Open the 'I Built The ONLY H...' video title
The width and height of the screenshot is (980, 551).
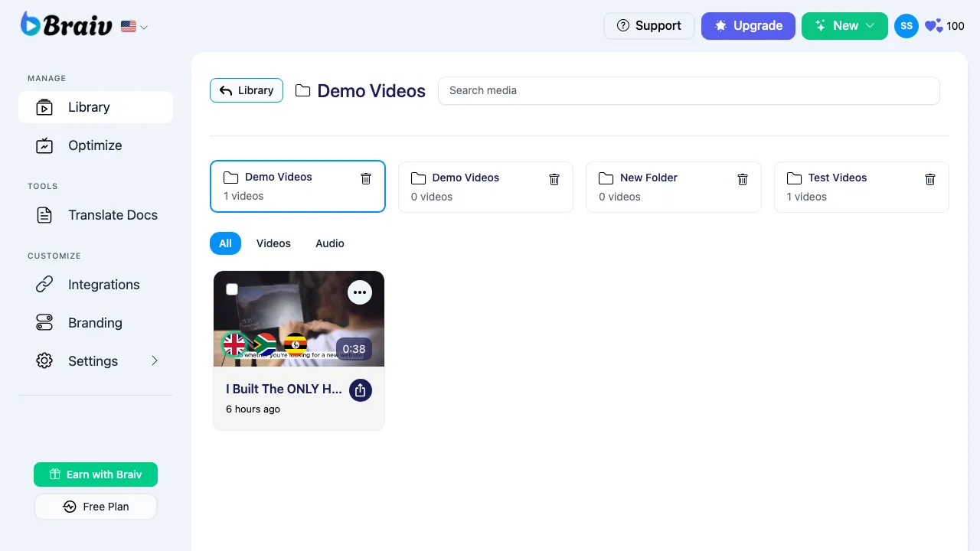pos(284,389)
